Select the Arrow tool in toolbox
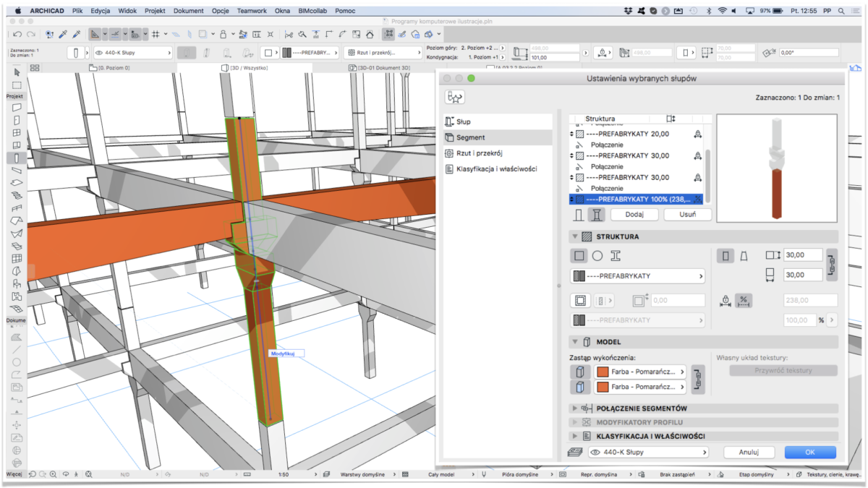The height and width of the screenshot is (488, 868). (x=17, y=72)
